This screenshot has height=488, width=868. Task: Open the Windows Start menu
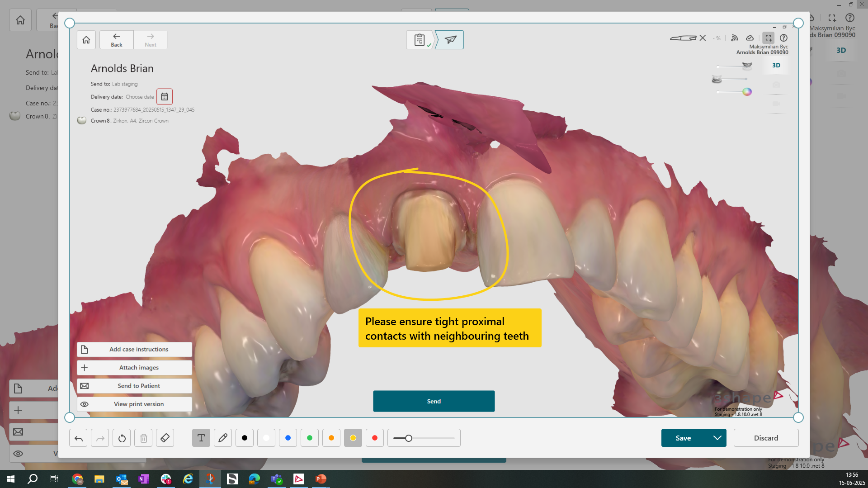pyautogui.click(x=11, y=479)
